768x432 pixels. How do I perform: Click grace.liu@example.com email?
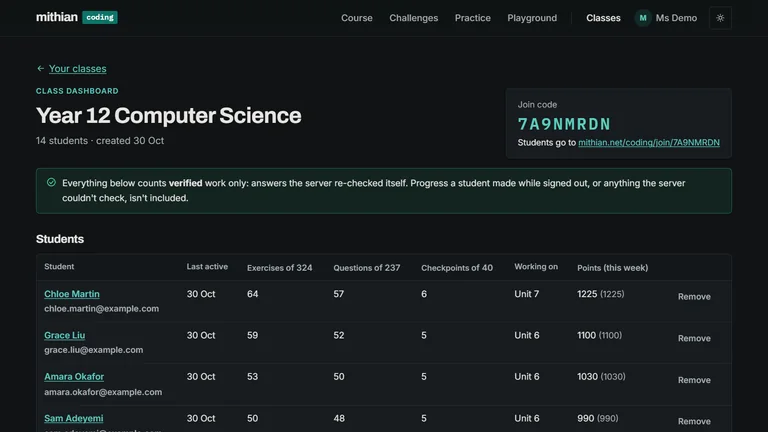[x=94, y=350]
